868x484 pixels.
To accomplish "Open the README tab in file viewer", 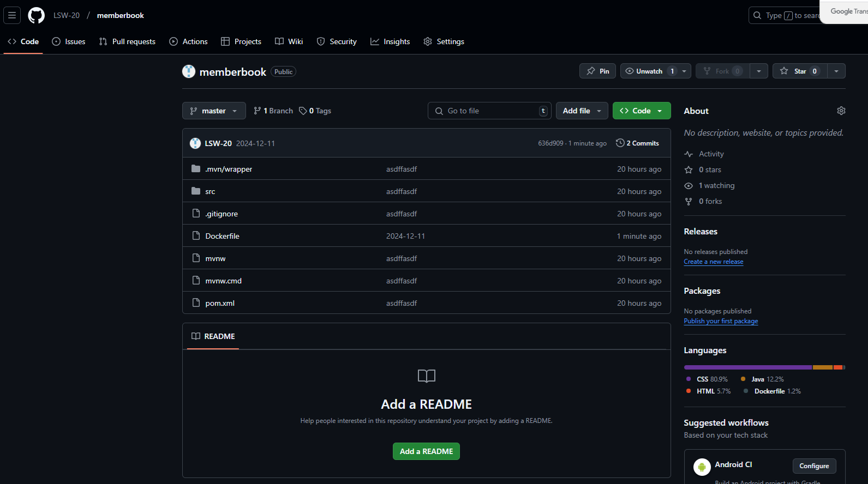I will click(x=213, y=336).
